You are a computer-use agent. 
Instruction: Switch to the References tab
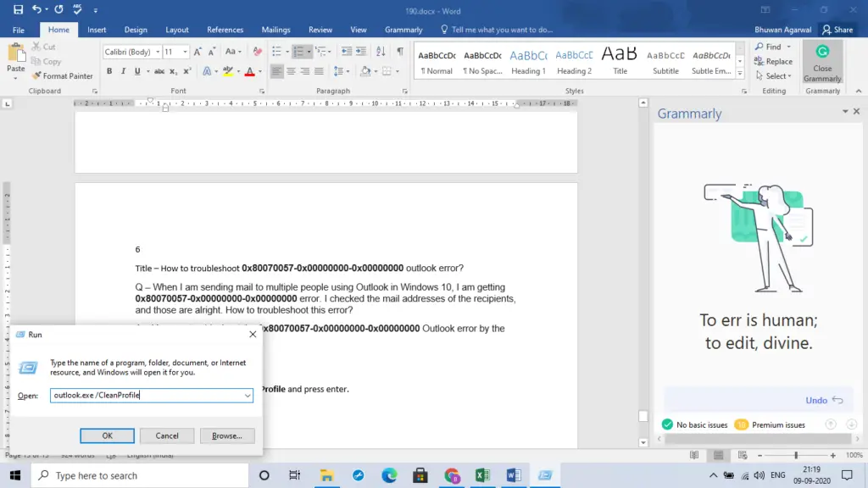[225, 30]
